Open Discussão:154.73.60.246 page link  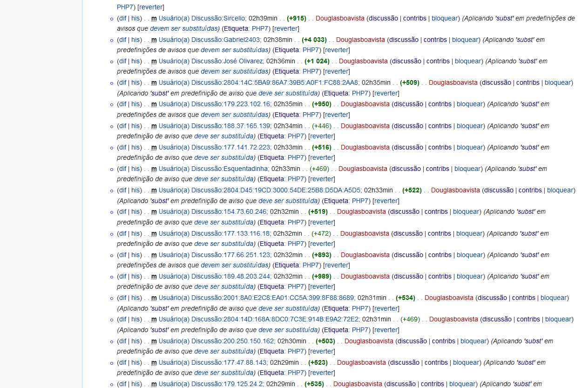click(x=213, y=211)
